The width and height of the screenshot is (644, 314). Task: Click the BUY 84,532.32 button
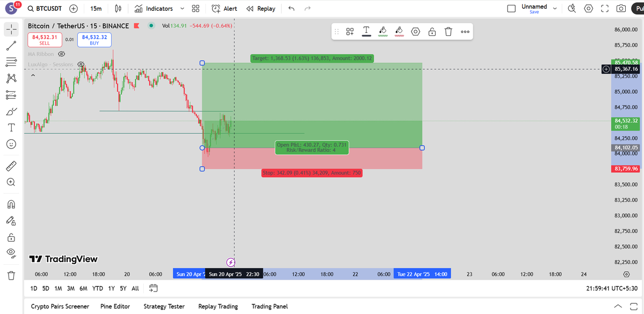click(x=94, y=40)
